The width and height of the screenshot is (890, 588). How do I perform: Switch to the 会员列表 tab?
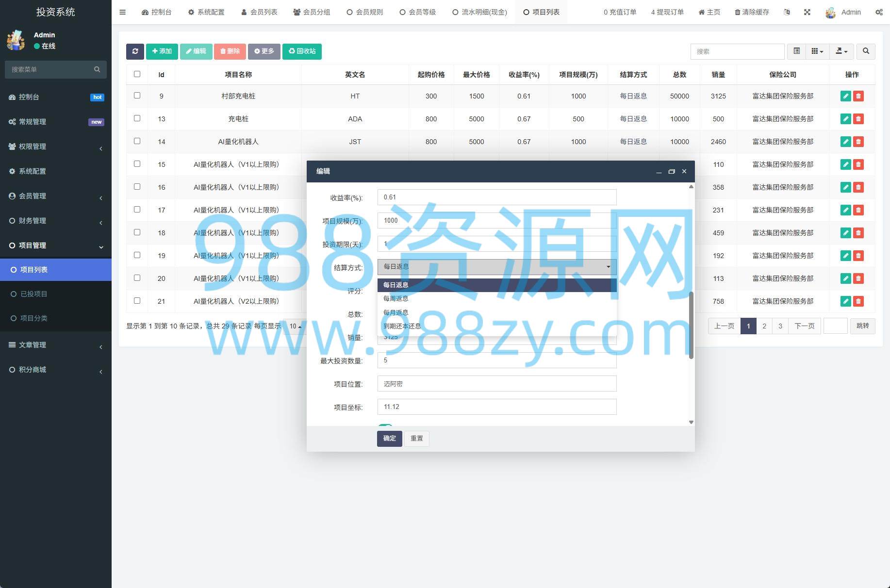pos(259,12)
